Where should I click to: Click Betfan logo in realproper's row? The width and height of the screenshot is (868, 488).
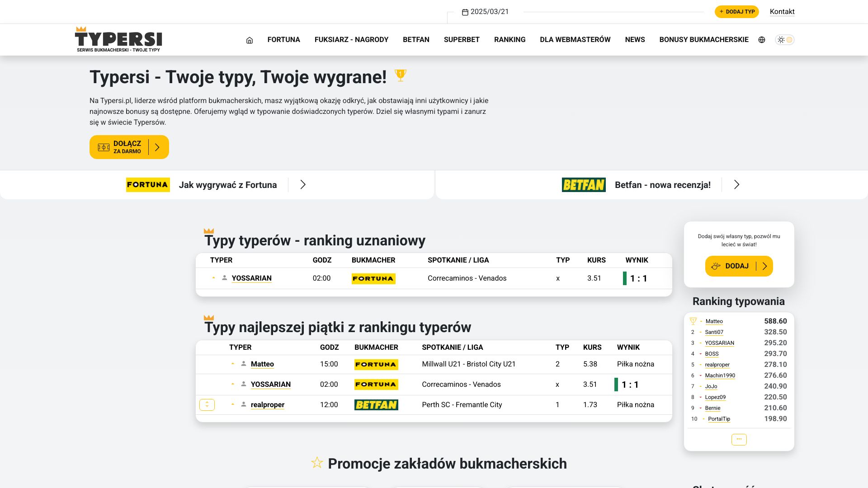376,405
